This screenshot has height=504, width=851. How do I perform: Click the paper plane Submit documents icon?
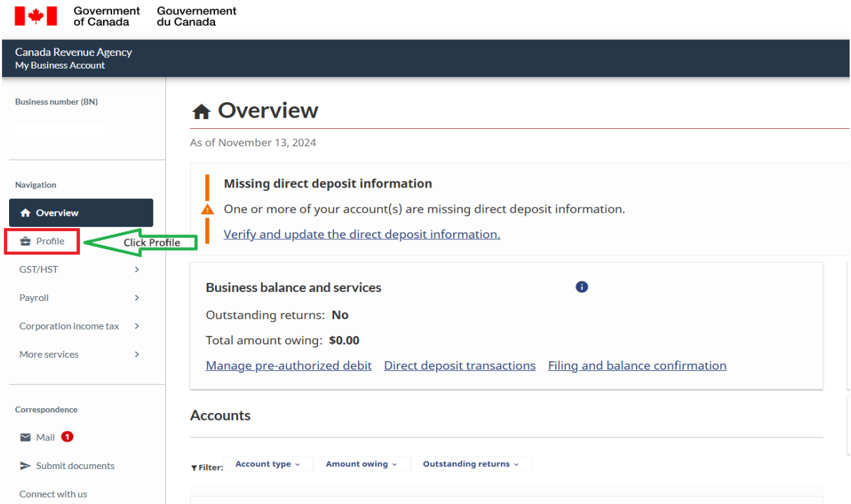[25, 466]
